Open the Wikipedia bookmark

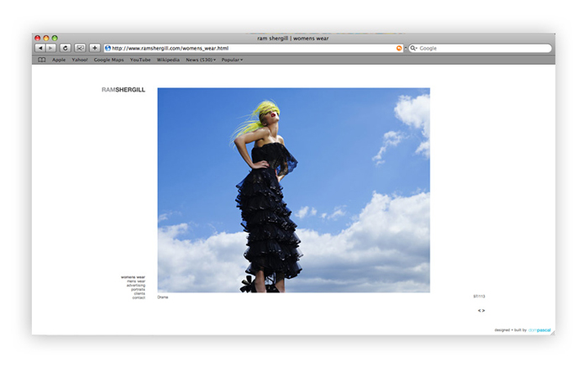(168, 60)
